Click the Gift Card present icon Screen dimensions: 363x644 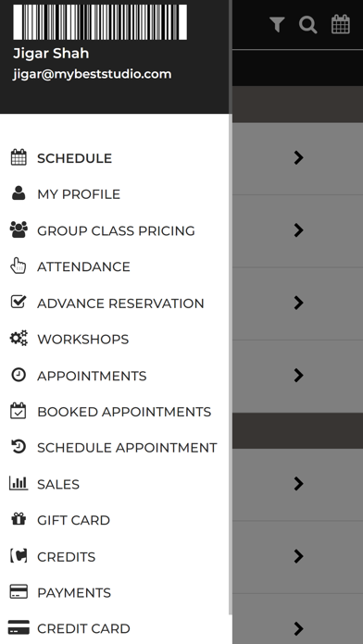19,519
